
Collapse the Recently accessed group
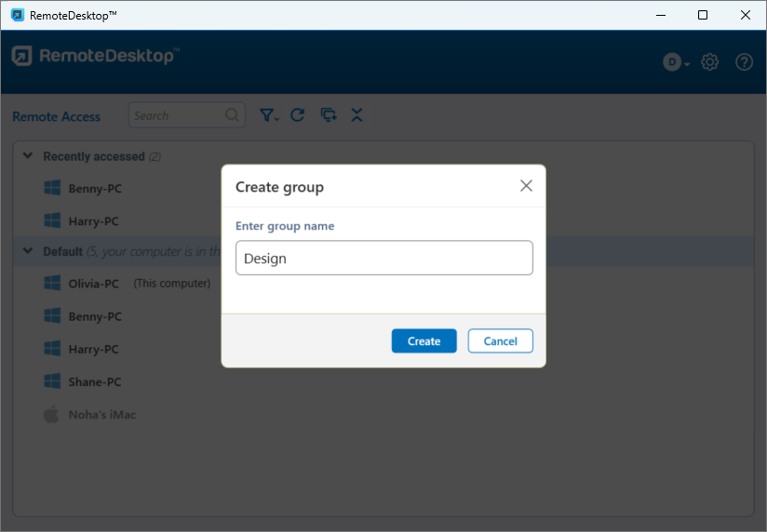tap(28, 156)
